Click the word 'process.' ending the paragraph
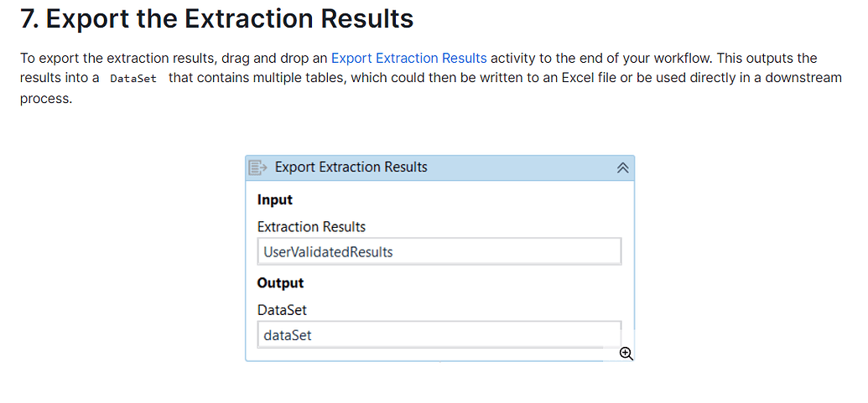The width and height of the screenshot is (868, 403). (46, 99)
